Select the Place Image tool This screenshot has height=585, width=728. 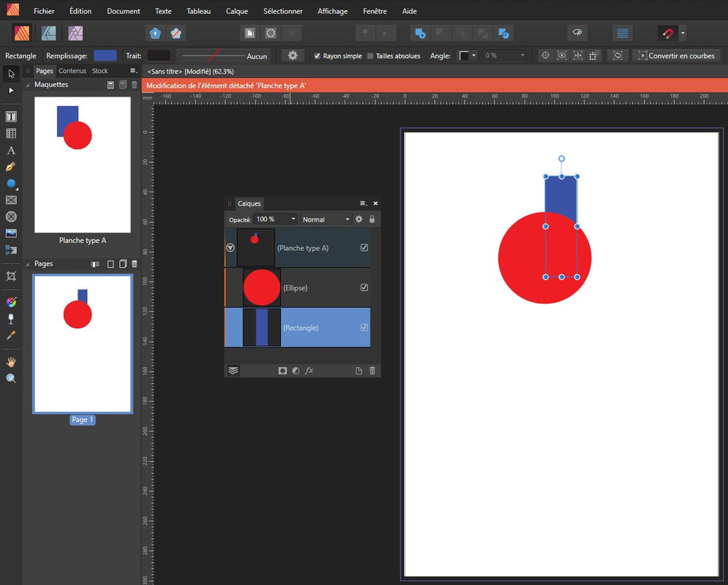point(11,233)
